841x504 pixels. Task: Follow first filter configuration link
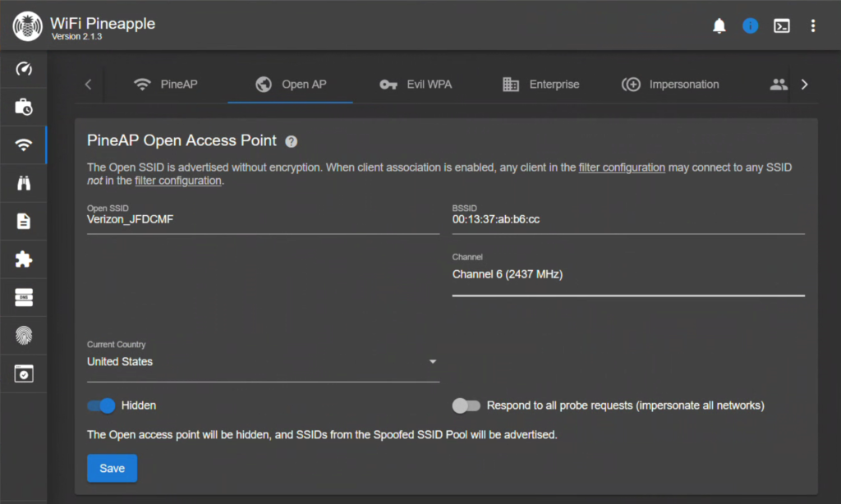[x=622, y=167]
